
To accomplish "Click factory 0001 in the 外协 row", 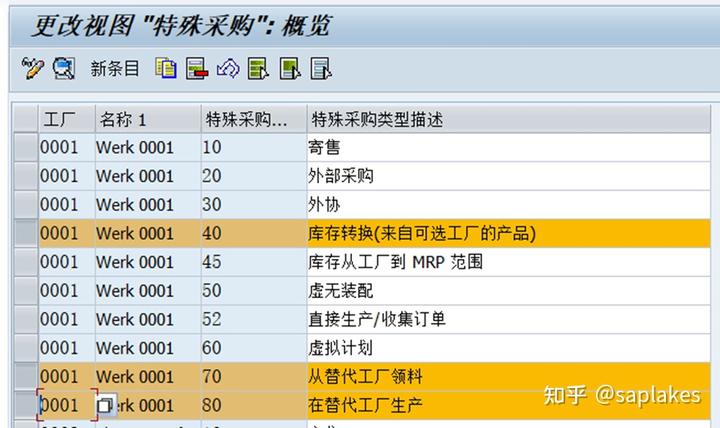I will click(67, 204).
